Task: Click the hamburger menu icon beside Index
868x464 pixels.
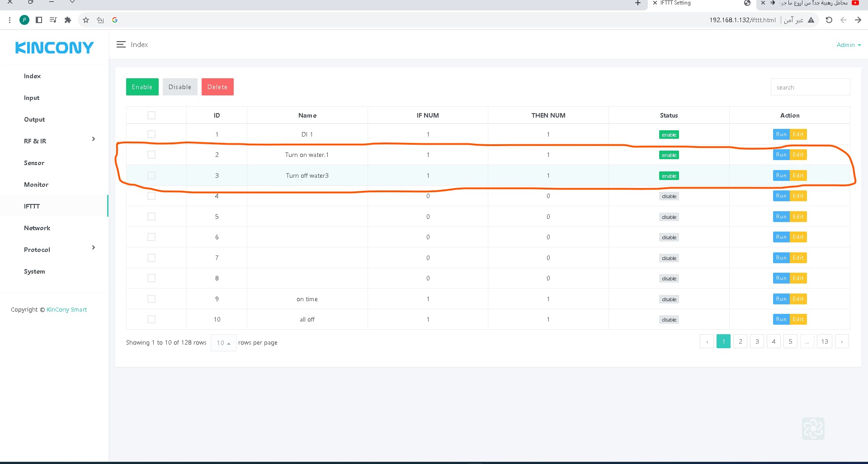Action: [x=121, y=44]
